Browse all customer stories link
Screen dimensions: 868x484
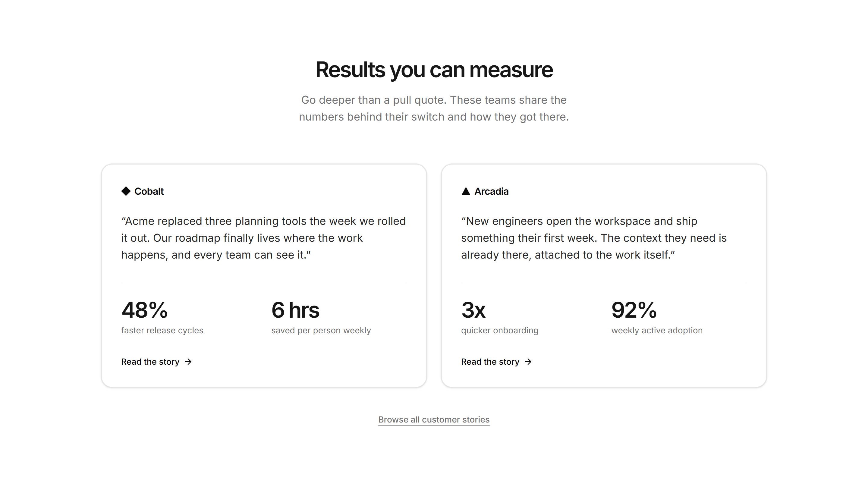click(x=434, y=420)
